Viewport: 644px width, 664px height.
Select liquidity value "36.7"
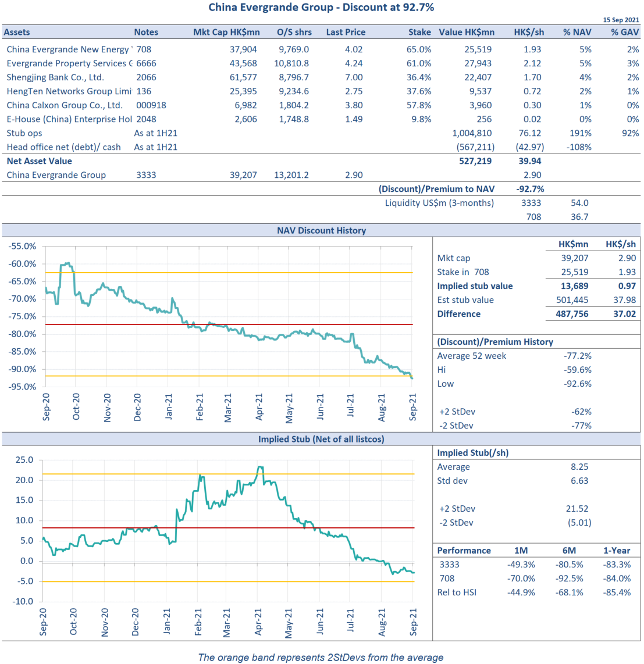point(579,217)
